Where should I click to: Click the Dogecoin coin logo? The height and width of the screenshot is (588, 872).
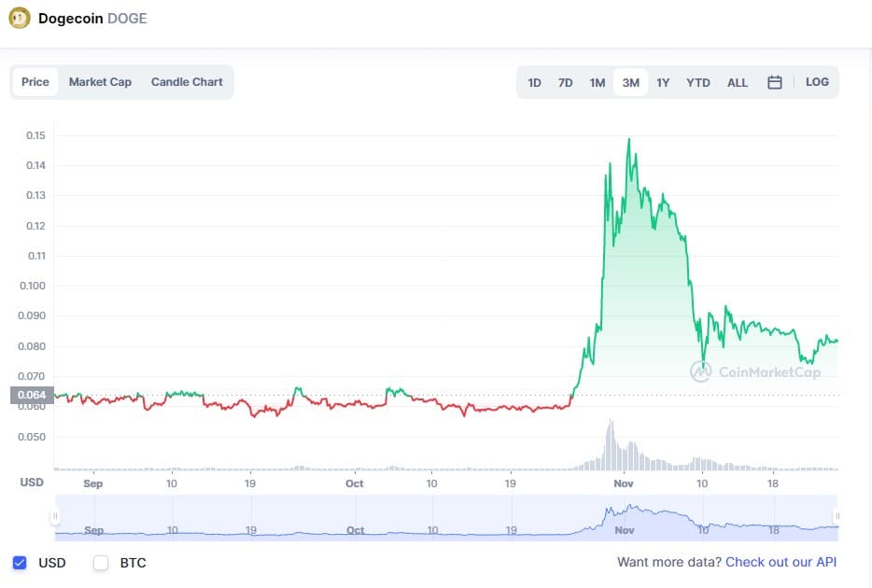pyautogui.click(x=20, y=19)
